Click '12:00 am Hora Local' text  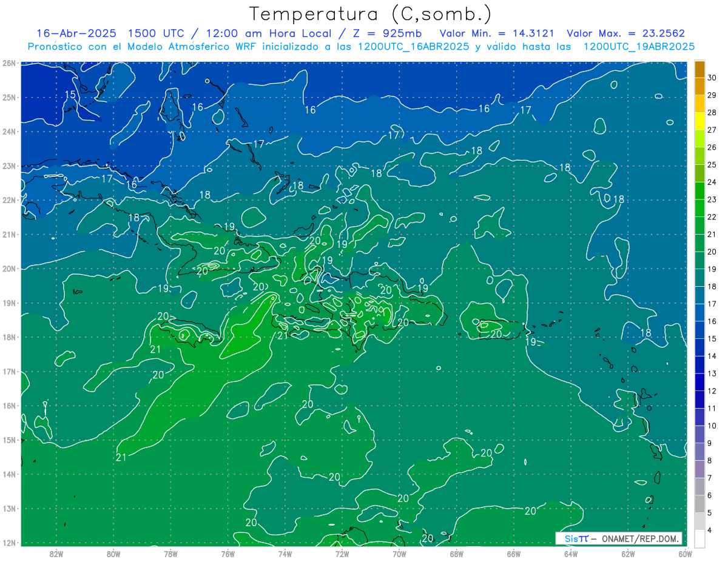coord(268,33)
